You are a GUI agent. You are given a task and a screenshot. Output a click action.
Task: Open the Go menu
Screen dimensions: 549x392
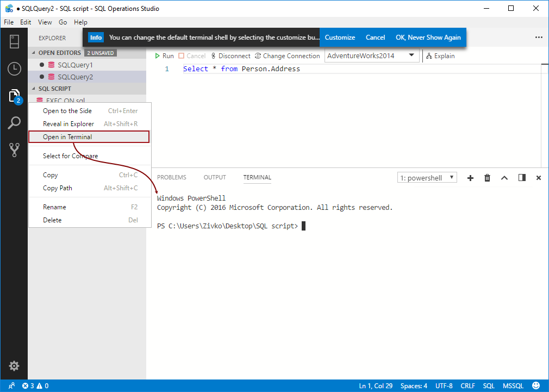coord(63,22)
